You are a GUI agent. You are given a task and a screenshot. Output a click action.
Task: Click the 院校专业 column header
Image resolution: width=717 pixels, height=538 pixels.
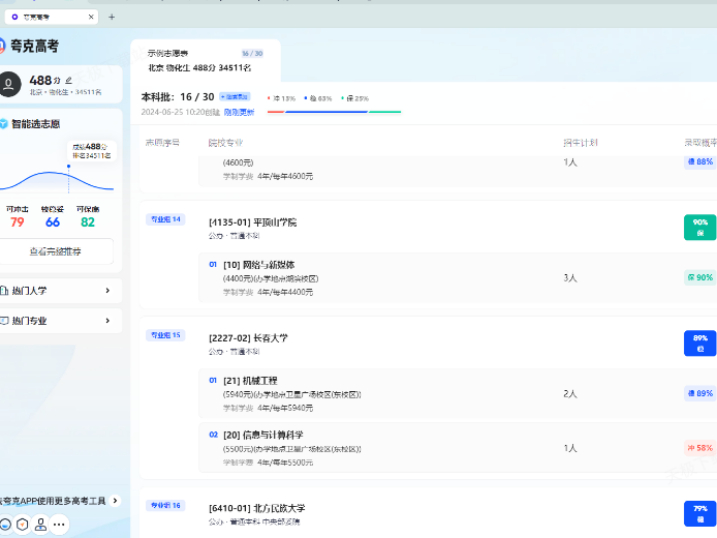[225, 143]
